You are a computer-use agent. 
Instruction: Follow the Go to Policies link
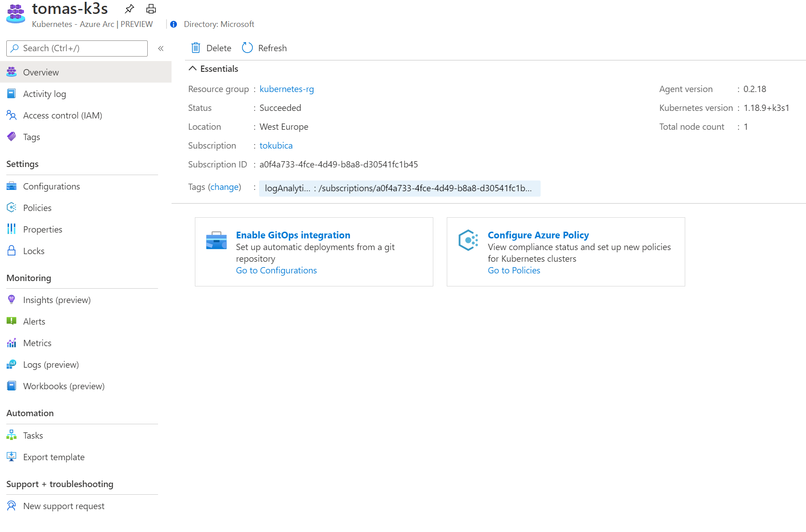click(514, 270)
